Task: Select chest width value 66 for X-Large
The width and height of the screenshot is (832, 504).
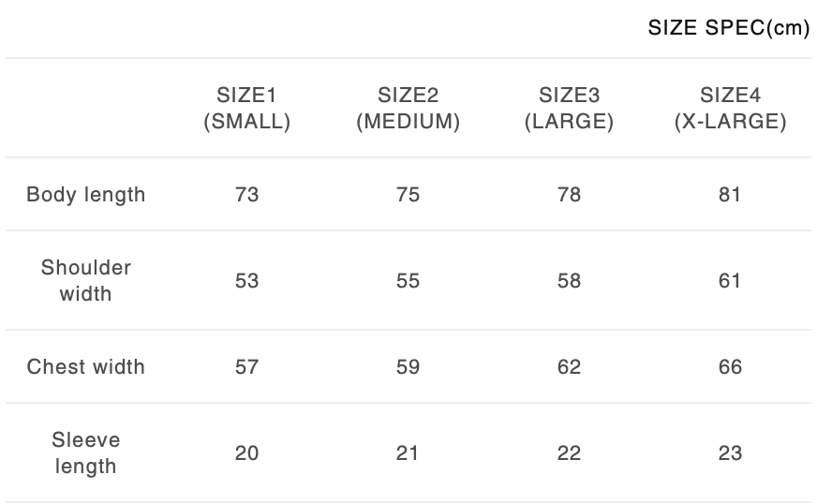Action: pos(730,367)
